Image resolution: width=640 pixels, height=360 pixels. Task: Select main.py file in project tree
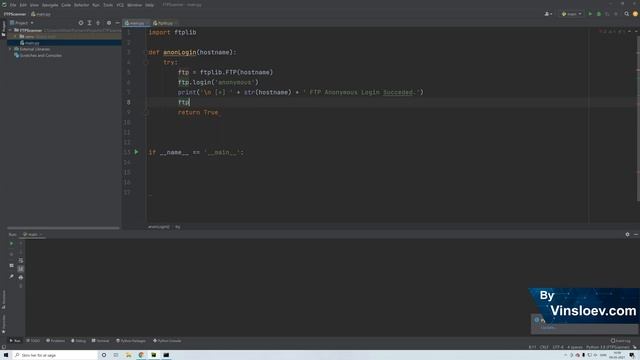32,42
